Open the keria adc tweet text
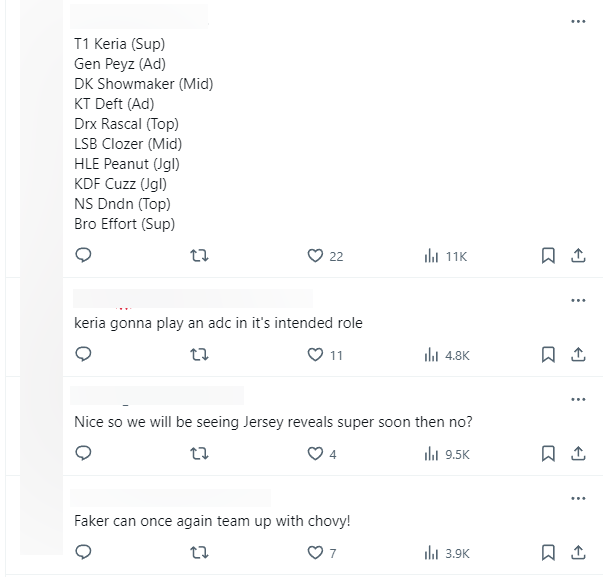603x577 pixels. tap(218, 323)
